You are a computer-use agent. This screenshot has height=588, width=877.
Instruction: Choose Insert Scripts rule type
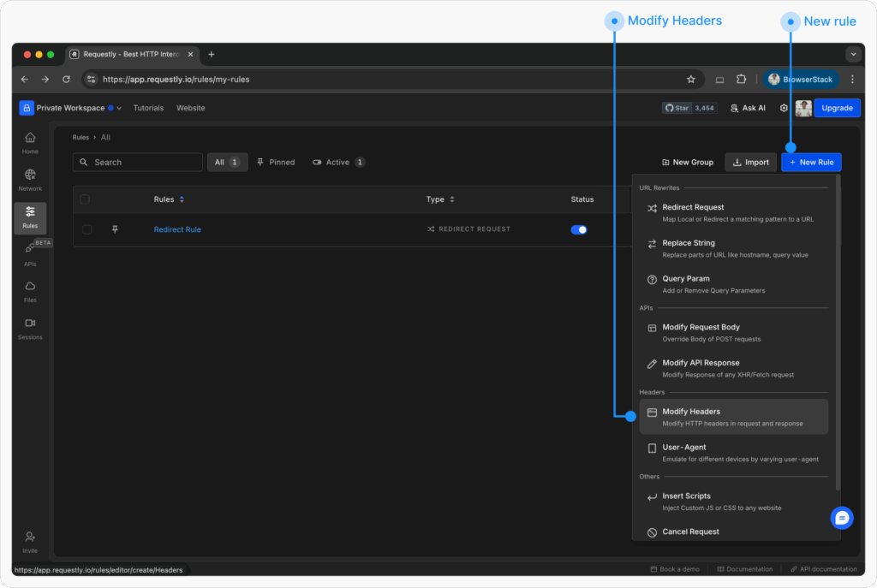734,502
